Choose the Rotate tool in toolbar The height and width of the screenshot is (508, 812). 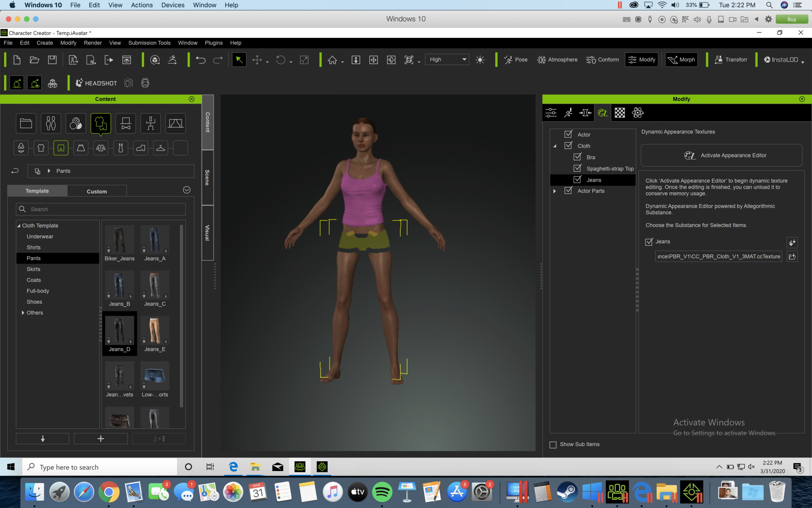click(x=281, y=60)
